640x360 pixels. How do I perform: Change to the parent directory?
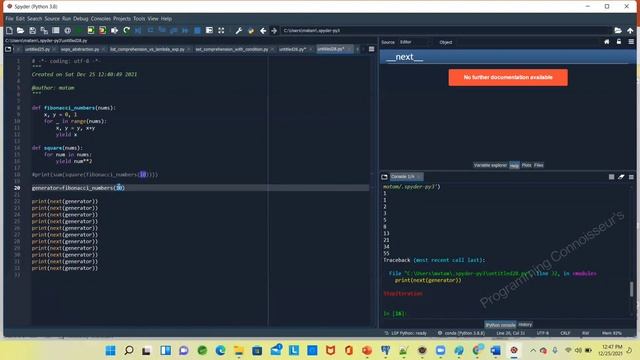[630, 31]
